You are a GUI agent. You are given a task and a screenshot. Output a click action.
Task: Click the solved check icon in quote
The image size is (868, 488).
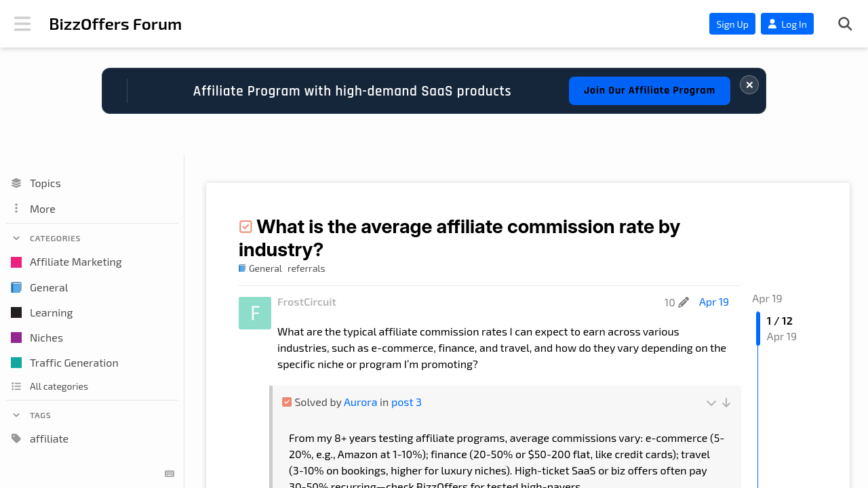[287, 402]
